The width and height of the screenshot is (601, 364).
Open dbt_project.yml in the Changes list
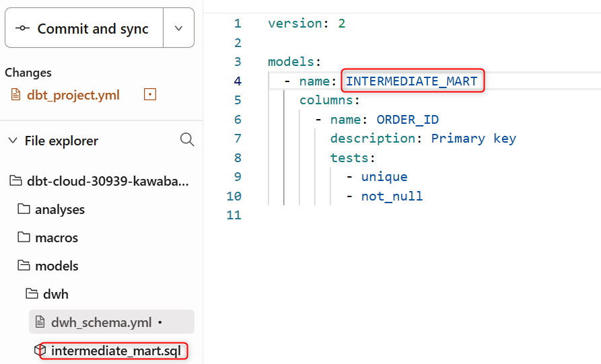pyautogui.click(x=73, y=95)
